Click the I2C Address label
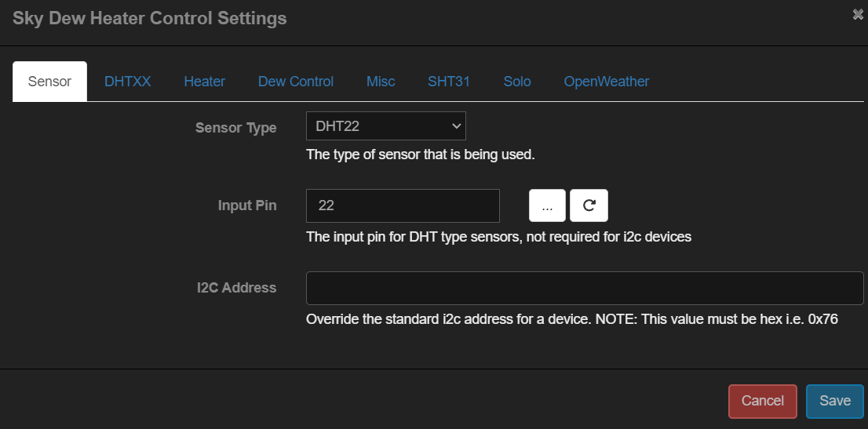 [236, 288]
